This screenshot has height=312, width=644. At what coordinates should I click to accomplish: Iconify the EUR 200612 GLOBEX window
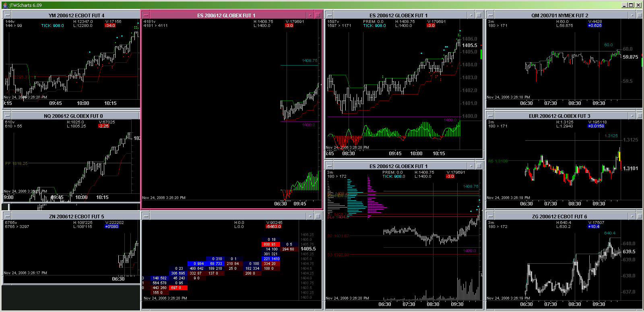tap(632, 115)
